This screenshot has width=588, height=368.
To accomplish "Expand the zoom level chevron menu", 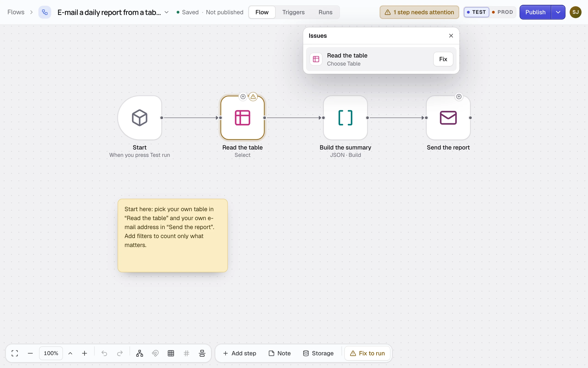I will point(70,353).
